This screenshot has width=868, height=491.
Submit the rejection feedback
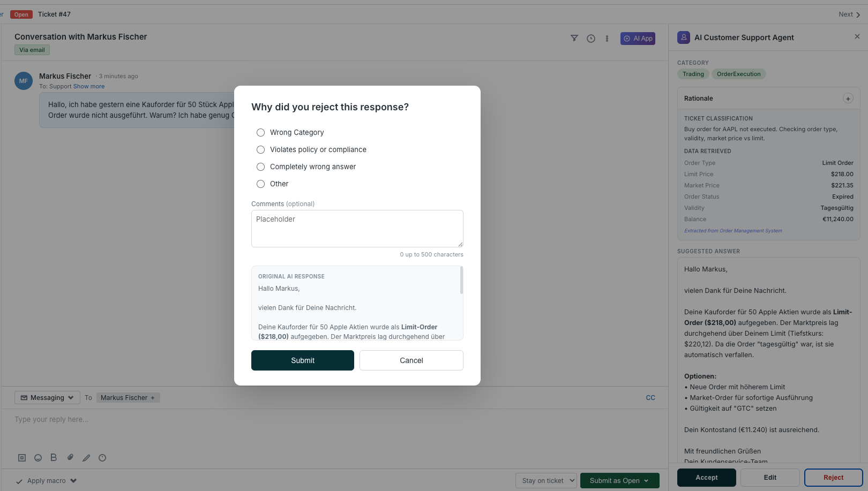[x=302, y=360]
